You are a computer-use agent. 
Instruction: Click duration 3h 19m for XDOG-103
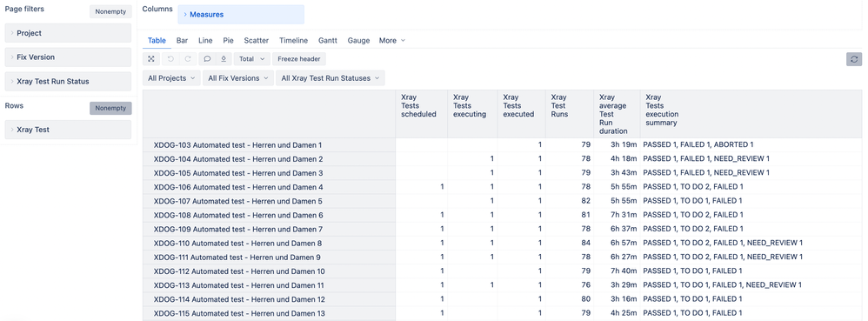pyautogui.click(x=624, y=145)
